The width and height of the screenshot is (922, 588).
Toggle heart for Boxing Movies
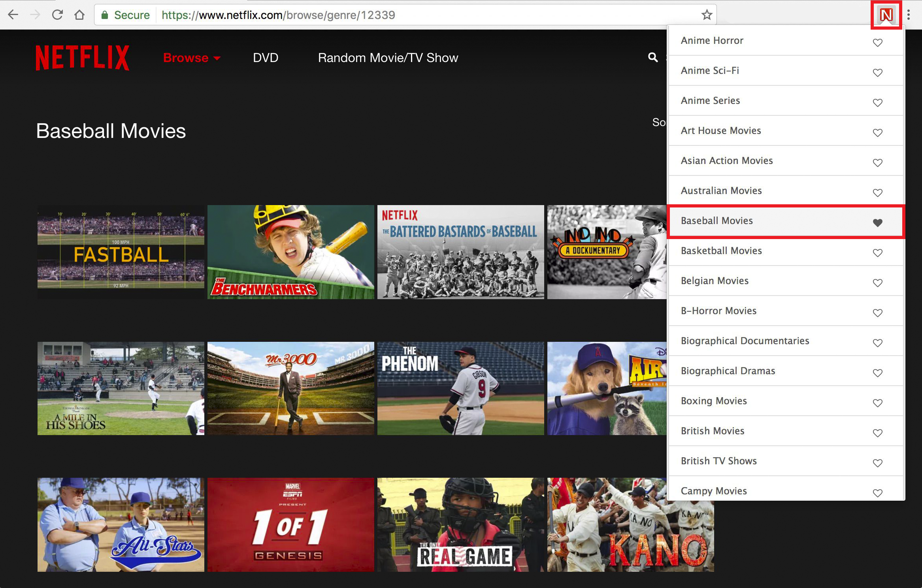877,403
